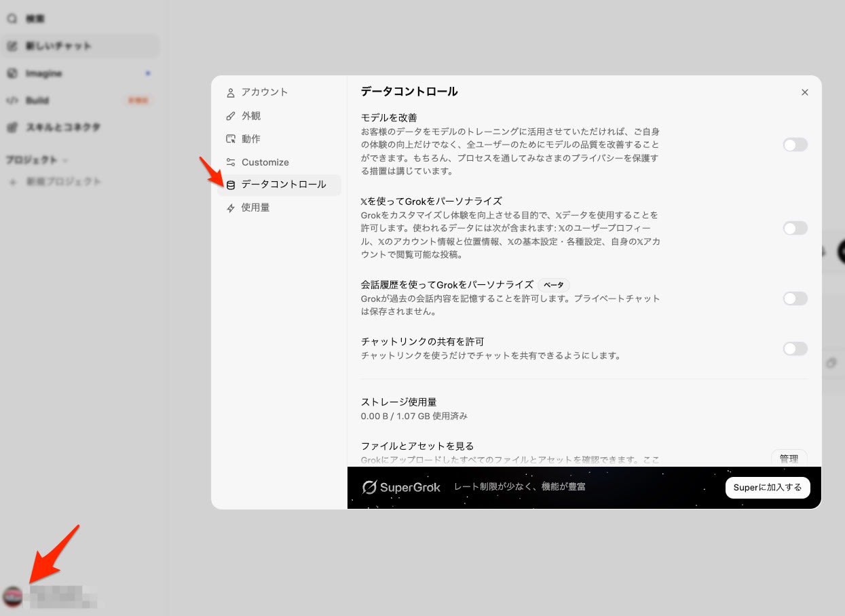The image size is (845, 616).
Task: Click the 管理 button
Action: [x=789, y=458]
